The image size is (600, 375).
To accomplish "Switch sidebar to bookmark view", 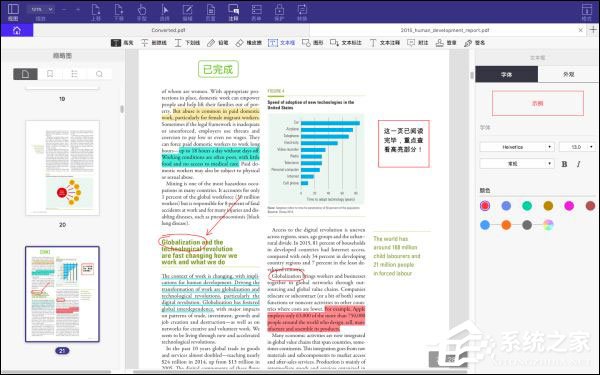I will 50,74.
